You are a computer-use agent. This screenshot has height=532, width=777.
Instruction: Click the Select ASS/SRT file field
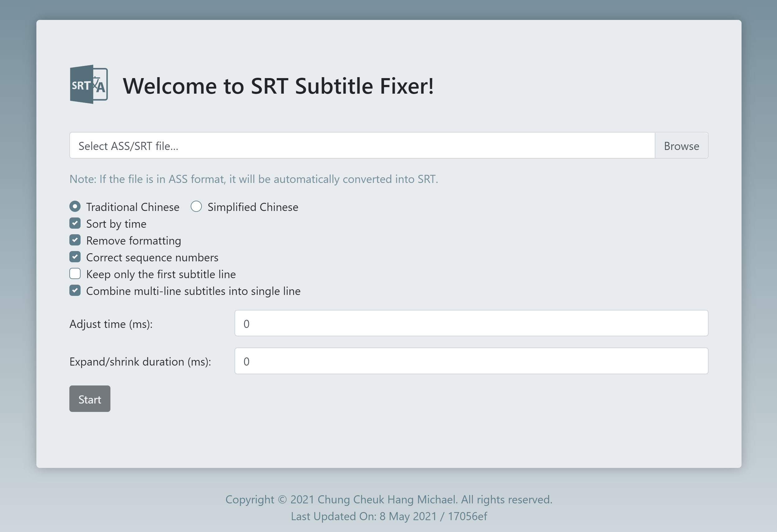tap(362, 146)
